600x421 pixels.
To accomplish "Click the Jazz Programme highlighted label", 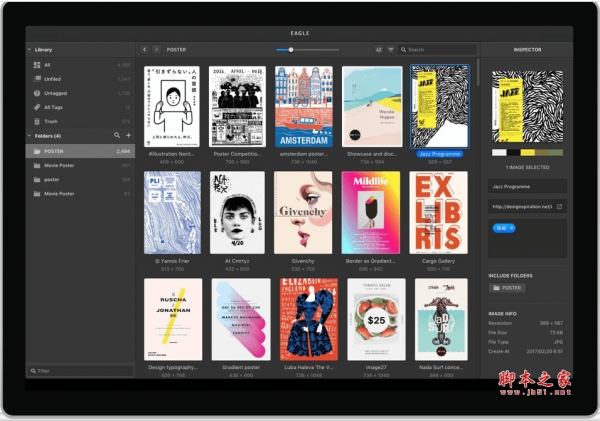I will coord(439,154).
